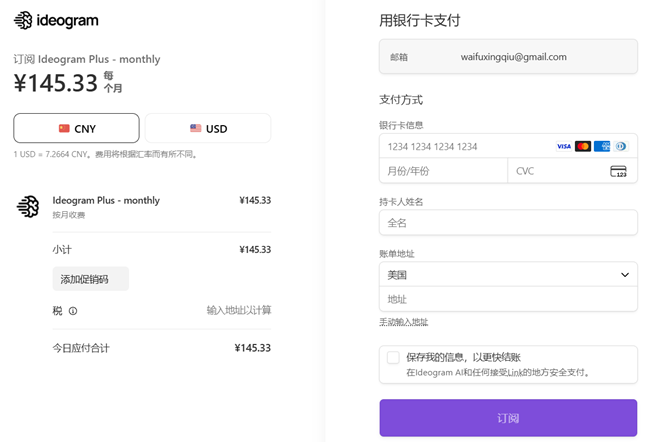This screenshot has height=442, width=653.
Task: Click the 地址 address input field
Action: pyautogui.click(x=508, y=299)
